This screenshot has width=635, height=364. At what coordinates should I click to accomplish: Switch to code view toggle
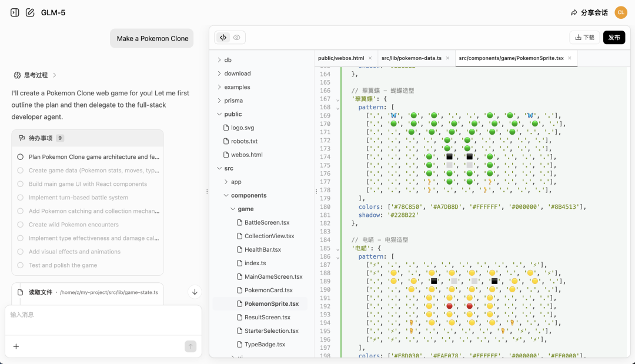click(223, 38)
